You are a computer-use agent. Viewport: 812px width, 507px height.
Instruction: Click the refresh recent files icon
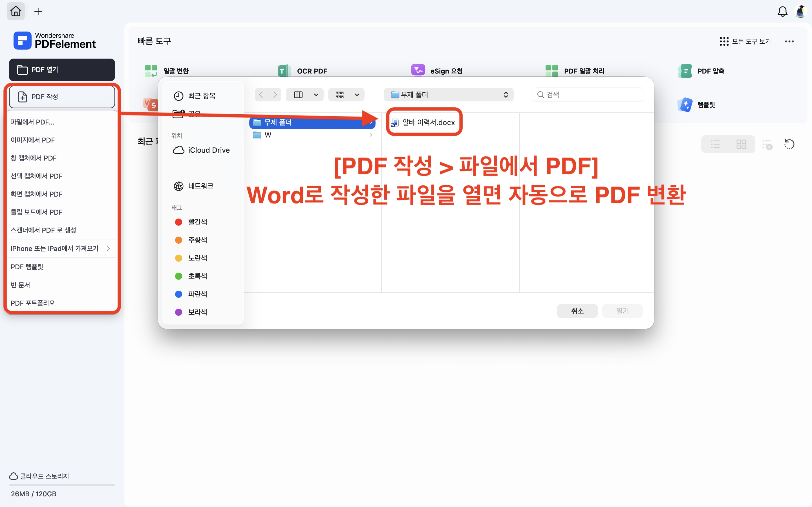tap(789, 144)
